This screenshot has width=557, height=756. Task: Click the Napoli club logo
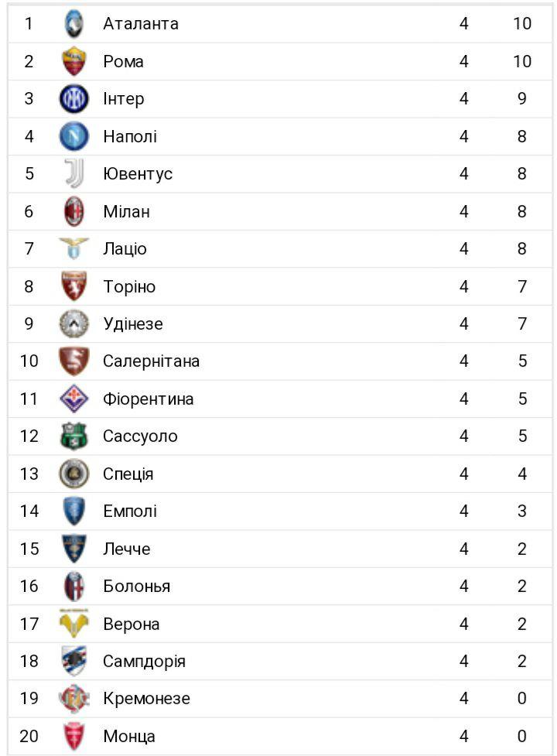click(74, 136)
